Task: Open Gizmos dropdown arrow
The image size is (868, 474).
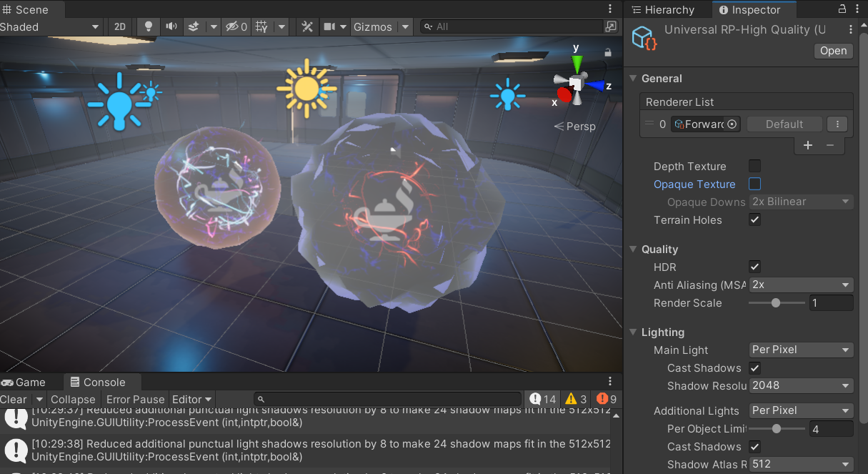Action: coord(406,26)
